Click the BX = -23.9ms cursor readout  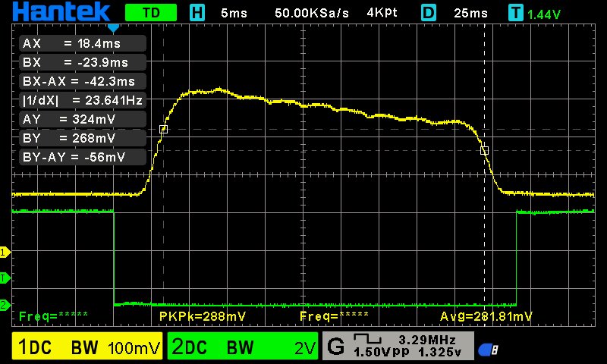(83, 62)
